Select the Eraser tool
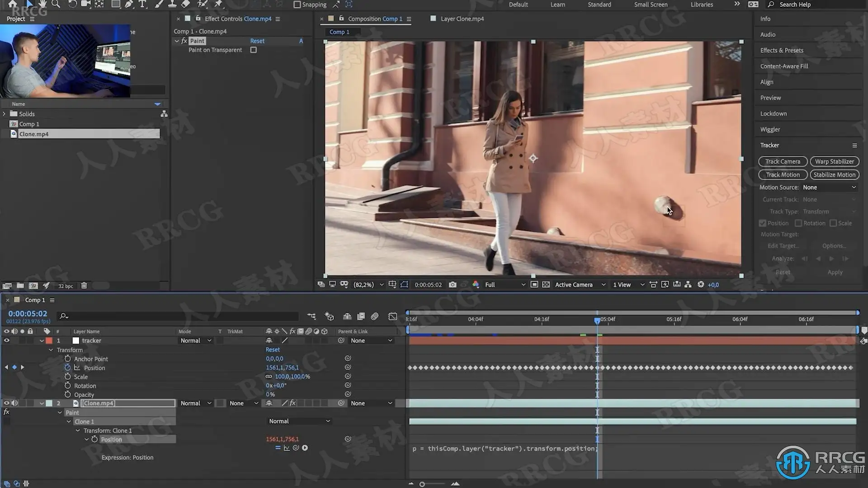The height and width of the screenshot is (488, 868). click(x=185, y=4)
